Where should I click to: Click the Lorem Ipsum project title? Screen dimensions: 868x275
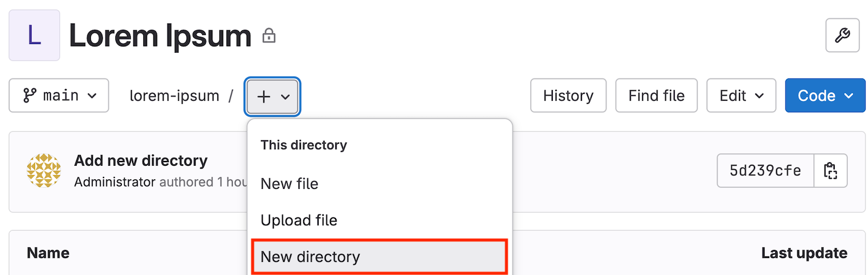(160, 36)
